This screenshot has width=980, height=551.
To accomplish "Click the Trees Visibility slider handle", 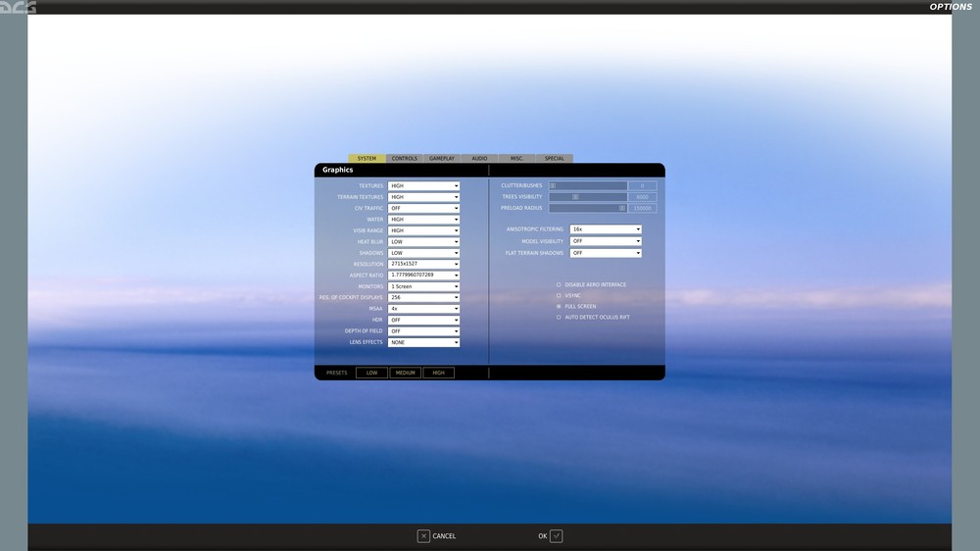I will pyautogui.click(x=575, y=197).
